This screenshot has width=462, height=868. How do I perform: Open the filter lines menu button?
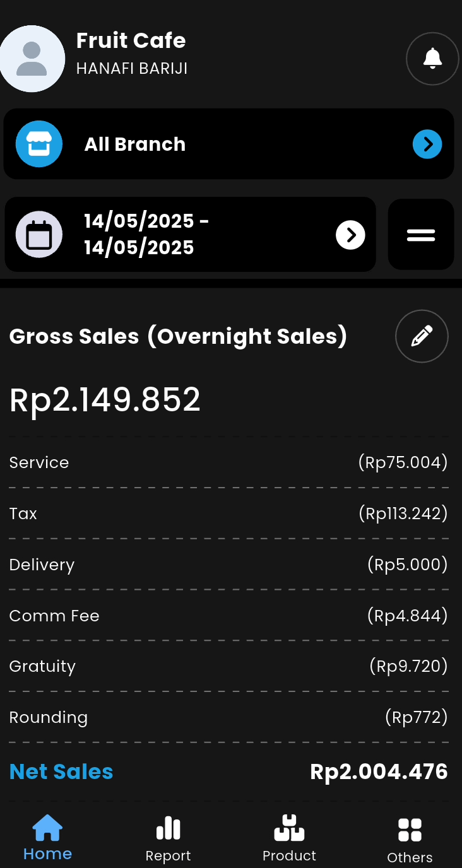point(421,235)
